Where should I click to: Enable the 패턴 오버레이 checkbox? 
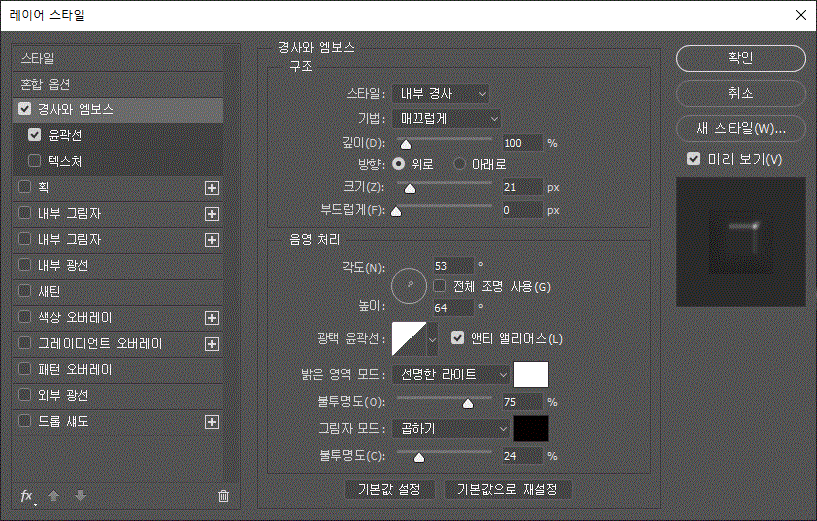(24, 369)
